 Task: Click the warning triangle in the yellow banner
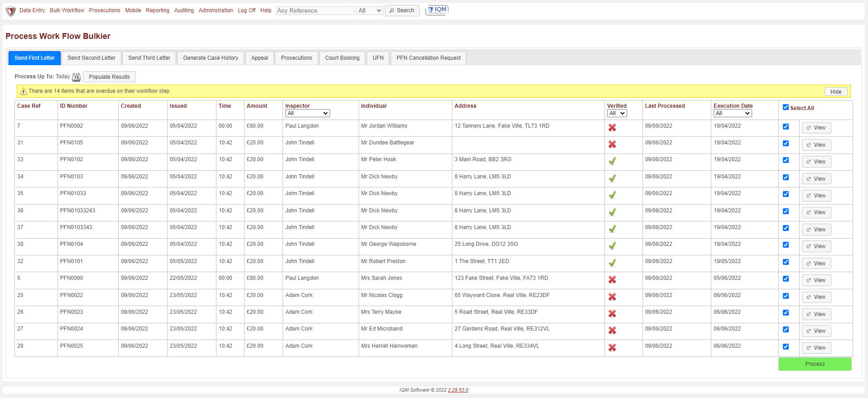(x=24, y=91)
